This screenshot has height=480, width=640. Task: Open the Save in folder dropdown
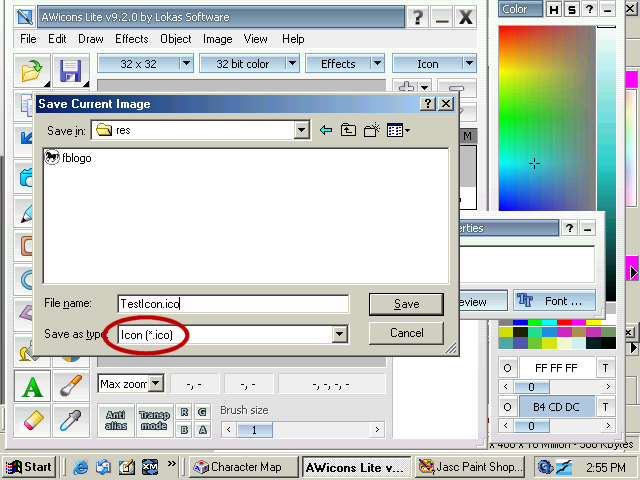click(x=301, y=130)
